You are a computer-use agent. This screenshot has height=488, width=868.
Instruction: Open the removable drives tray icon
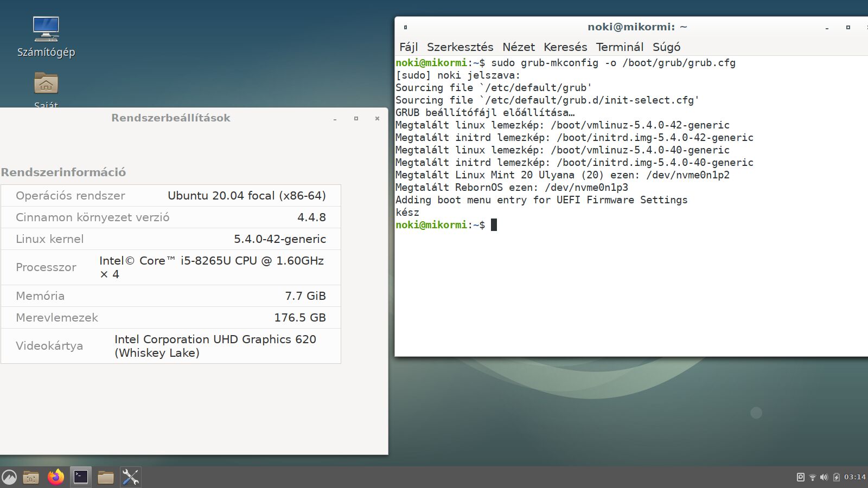pos(800,477)
